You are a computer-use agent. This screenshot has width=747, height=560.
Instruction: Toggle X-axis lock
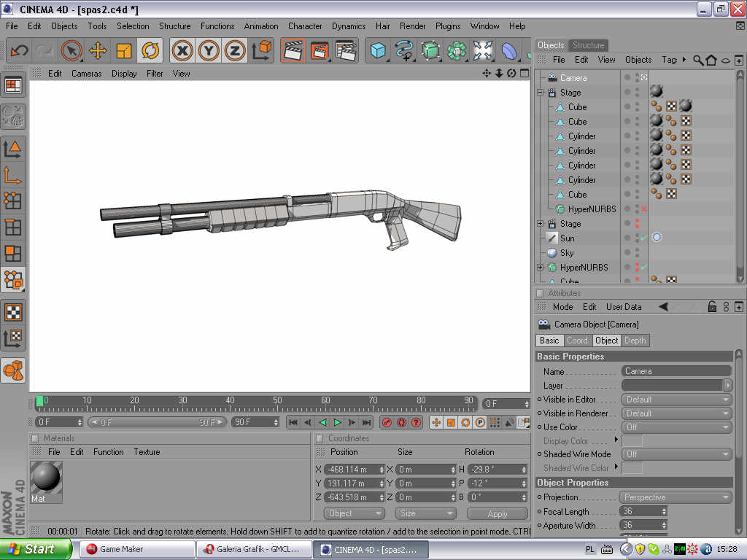tap(182, 50)
